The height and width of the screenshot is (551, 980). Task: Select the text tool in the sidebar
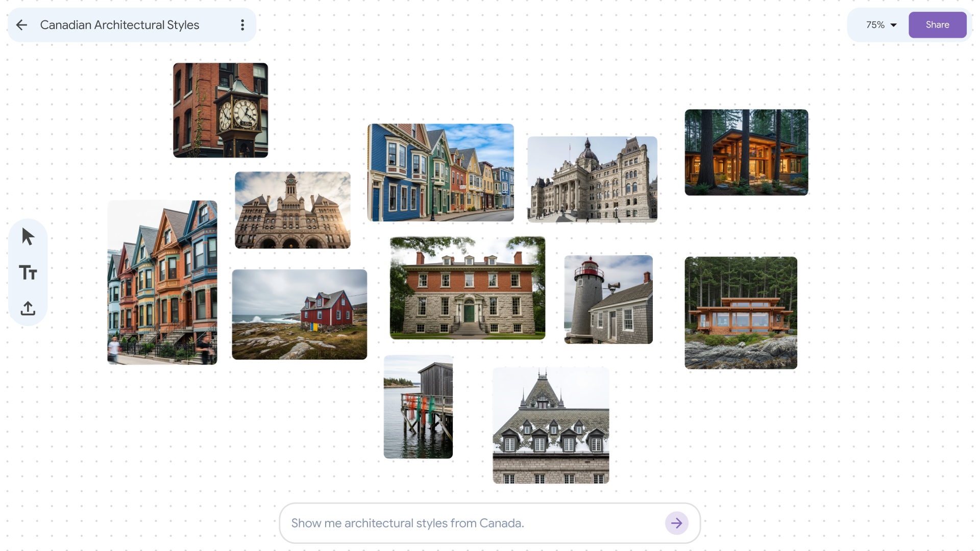pyautogui.click(x=28, y=272)
